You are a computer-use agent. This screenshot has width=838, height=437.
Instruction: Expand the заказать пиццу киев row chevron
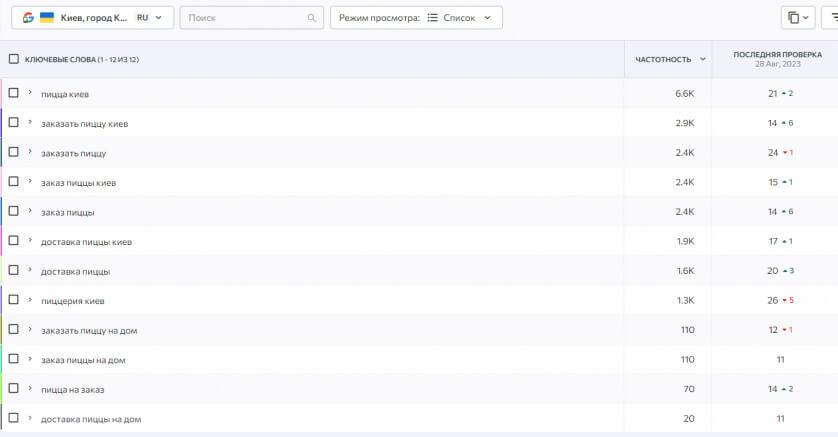[30, 122]
